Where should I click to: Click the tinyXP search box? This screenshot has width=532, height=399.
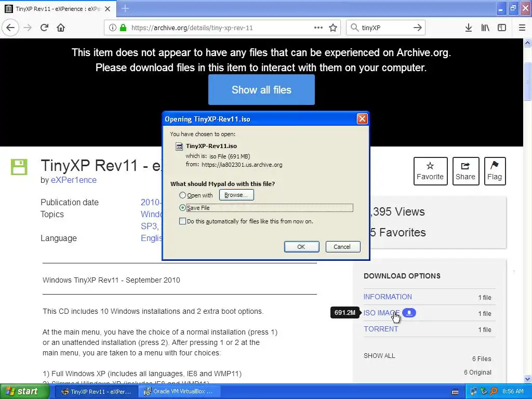(x=385, y=28)
